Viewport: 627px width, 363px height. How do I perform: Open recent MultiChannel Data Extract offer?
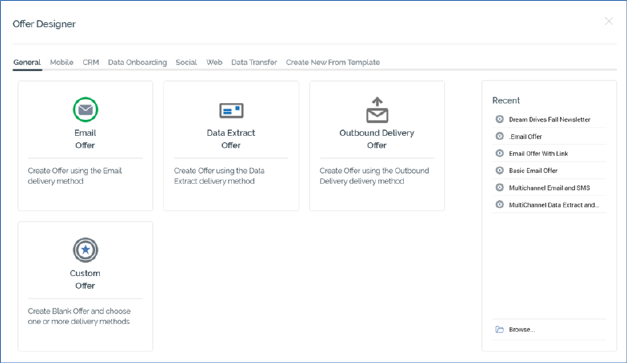(x=554, y=205)
